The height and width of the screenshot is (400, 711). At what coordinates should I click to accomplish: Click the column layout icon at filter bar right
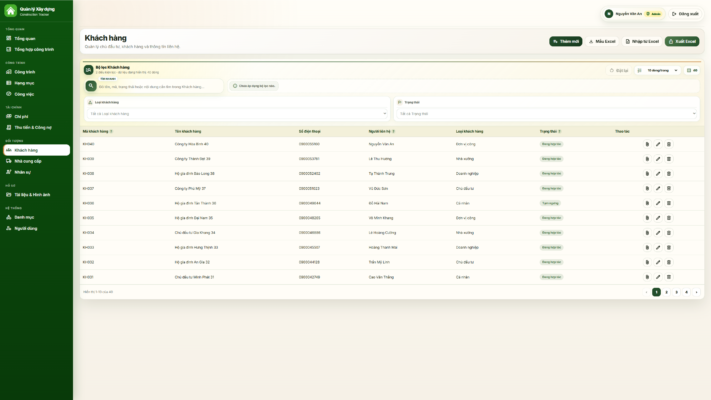[x=692, y=70]
